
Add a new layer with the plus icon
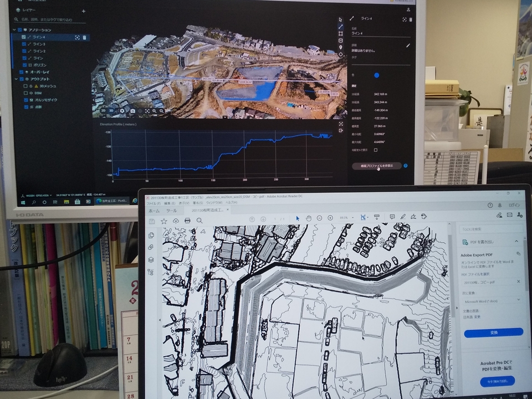pyautogui.click(x=84, y=11)
